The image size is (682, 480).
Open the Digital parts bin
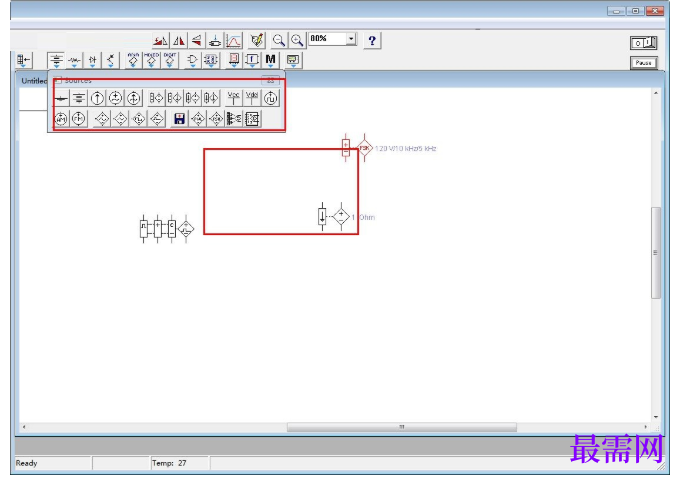tap(211, 60)
